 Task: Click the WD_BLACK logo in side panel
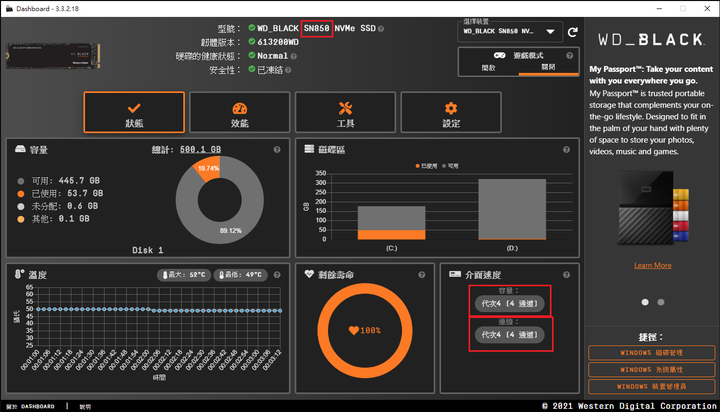[x=651, y=40]
